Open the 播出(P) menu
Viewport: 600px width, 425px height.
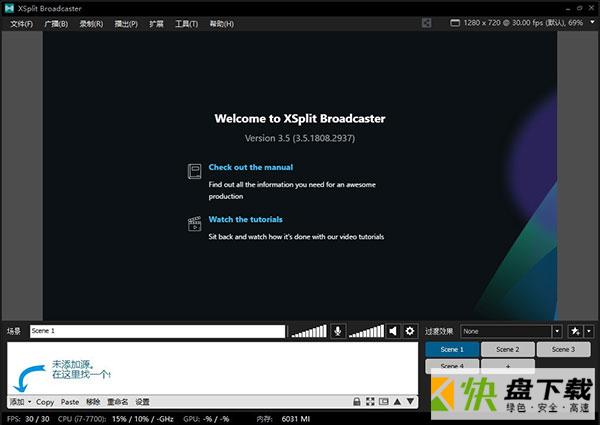[126, 24]
